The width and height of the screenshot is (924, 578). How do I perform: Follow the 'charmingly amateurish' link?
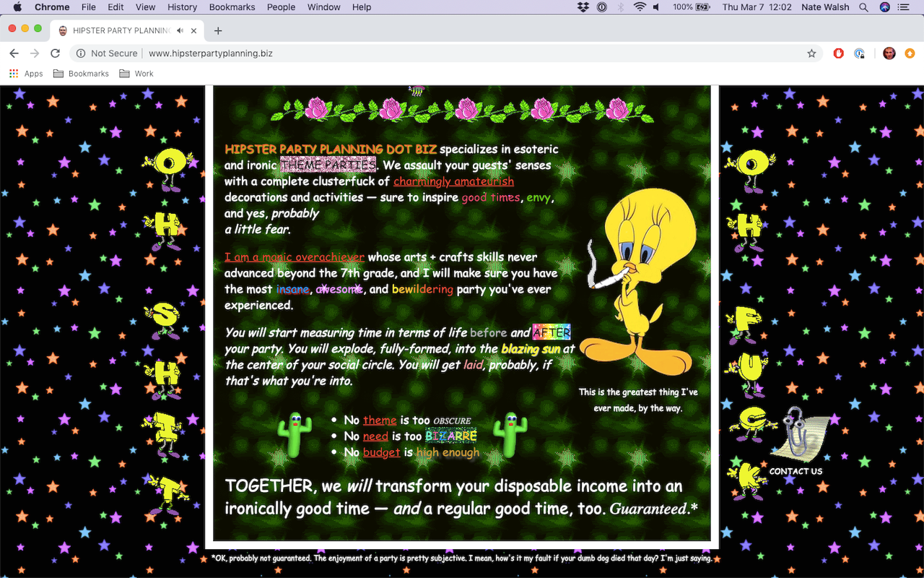click(x=453, y=181)
